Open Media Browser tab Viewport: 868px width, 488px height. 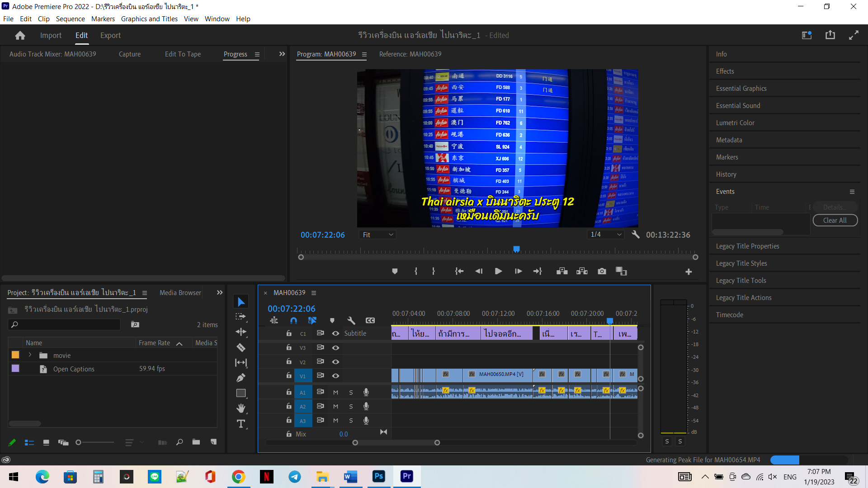click(x=180, y=293)
